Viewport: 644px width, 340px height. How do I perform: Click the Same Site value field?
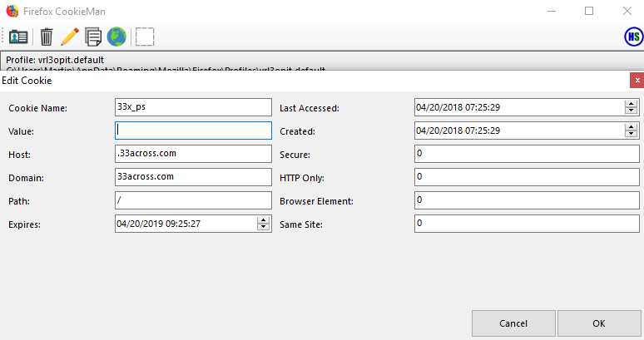pyautogui.click(x=527, y=224)
